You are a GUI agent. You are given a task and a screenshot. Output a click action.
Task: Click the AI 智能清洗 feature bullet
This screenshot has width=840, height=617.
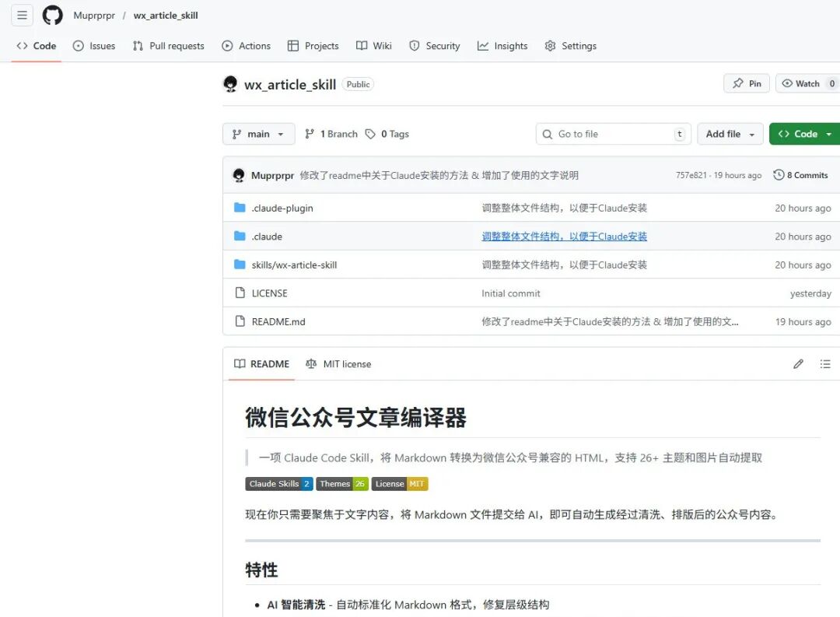pyautogui.click(x=408, y=605)
